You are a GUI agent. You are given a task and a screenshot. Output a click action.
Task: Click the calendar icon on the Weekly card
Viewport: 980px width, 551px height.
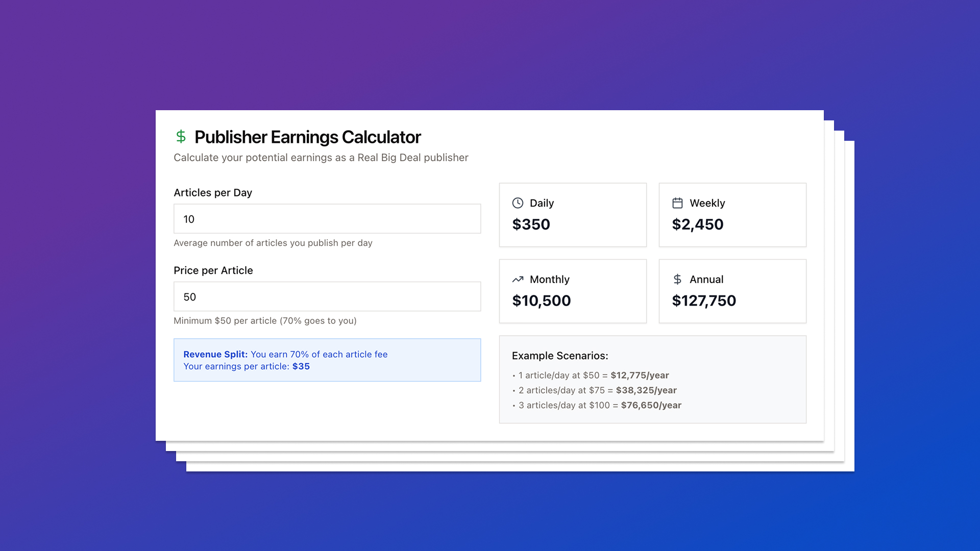pyautogui.click(x=677, y=203)
